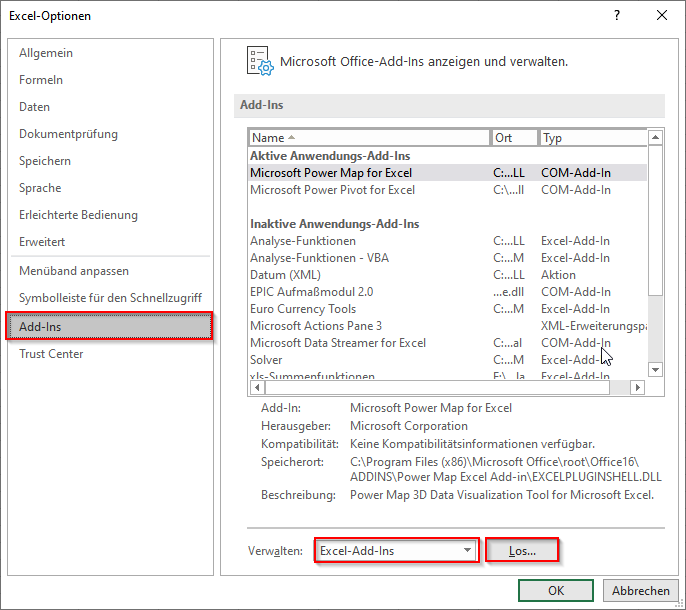Choose Menüband anpassen in sidebar
The width and height of the screenshot is (686, 610).
tap(110, 271)
